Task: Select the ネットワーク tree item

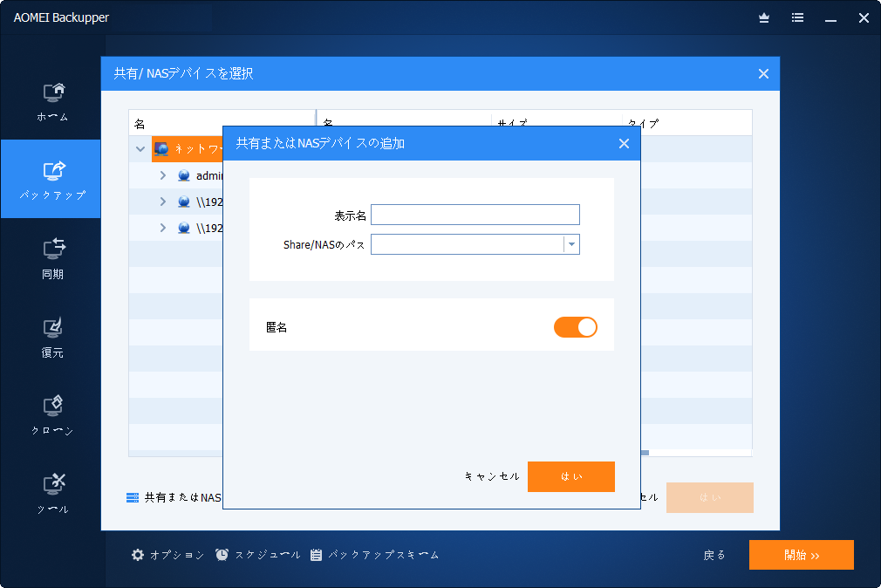Action: pos(188,149)
